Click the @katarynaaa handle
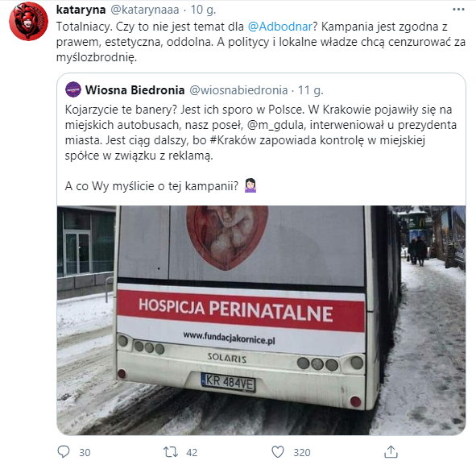 click(x=144, y=10)
